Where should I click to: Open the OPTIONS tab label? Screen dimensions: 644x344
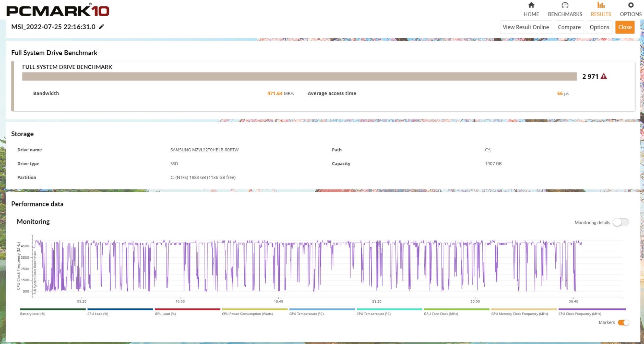click(x=631, y=14)
